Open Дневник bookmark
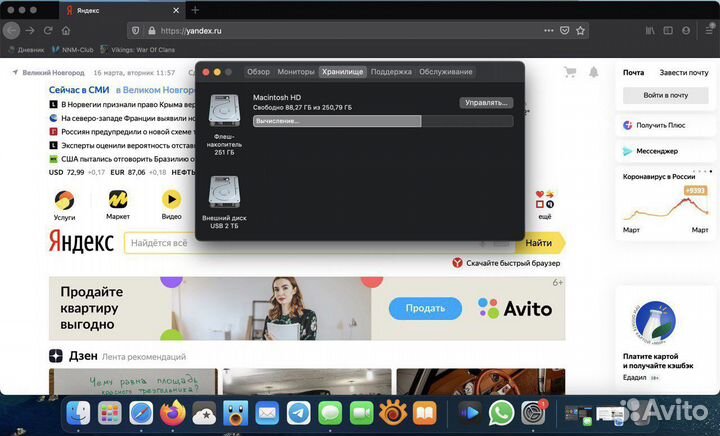 tap(27, 50)
